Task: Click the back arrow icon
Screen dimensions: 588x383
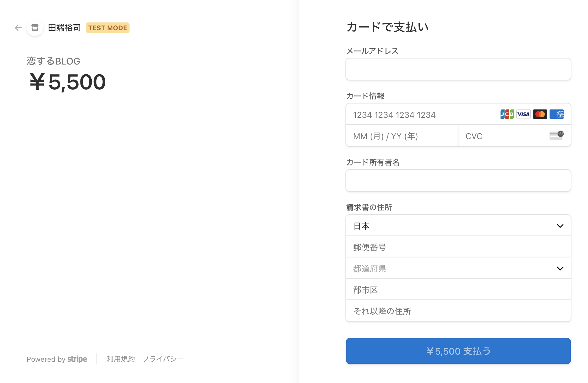Action: click(18, 28)
